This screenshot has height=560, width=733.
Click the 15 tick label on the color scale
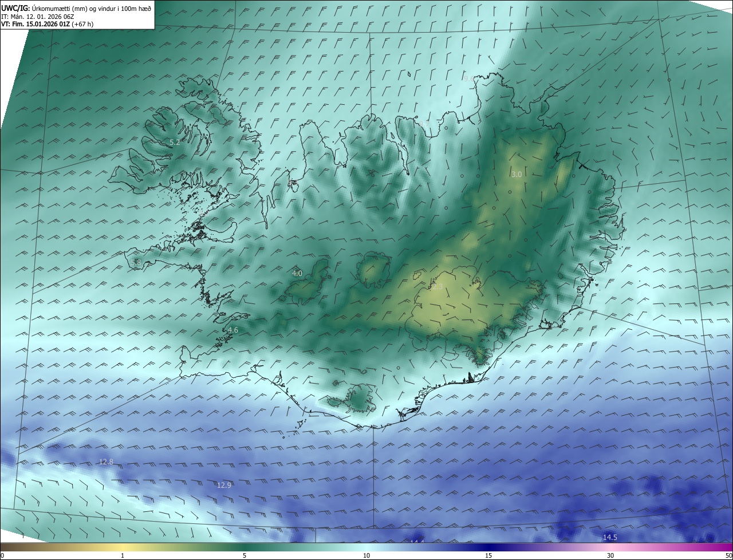[488, 555]
